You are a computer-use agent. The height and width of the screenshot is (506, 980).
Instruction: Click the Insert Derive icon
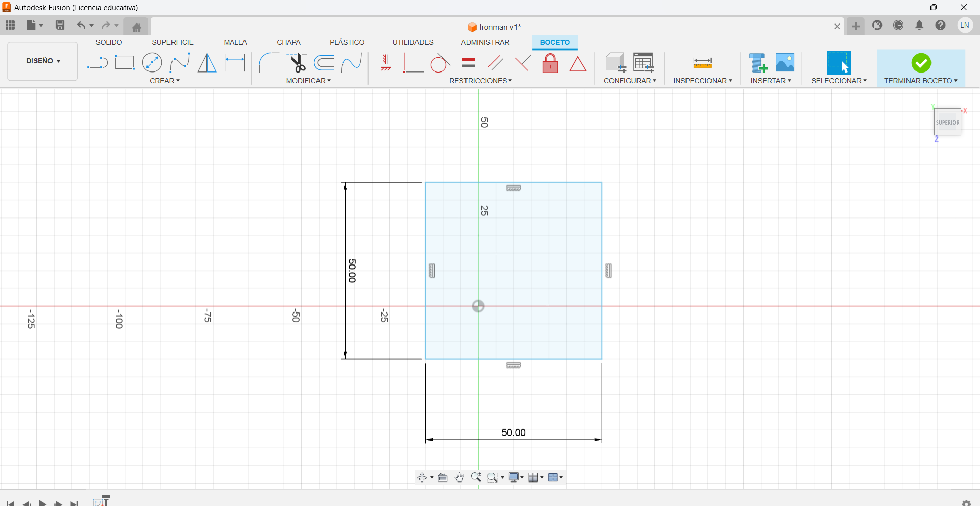[x=758, y=63]
